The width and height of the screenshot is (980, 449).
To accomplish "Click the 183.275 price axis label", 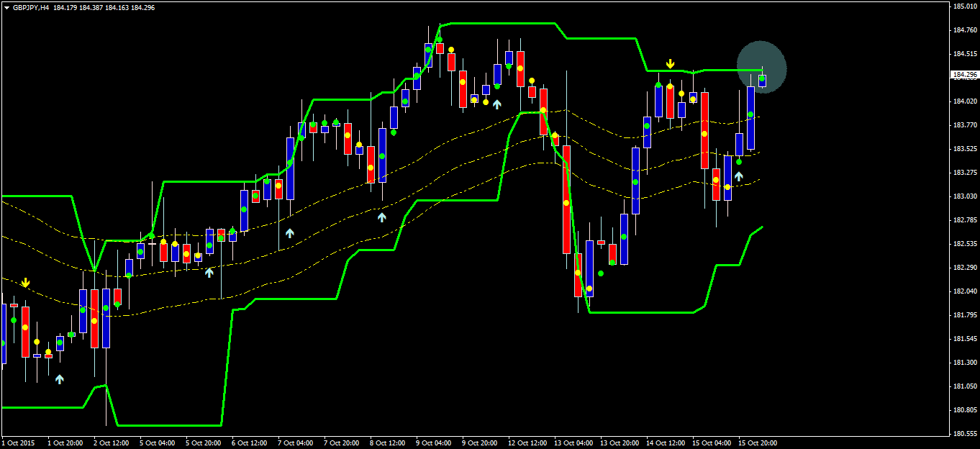I will point(965,173).
